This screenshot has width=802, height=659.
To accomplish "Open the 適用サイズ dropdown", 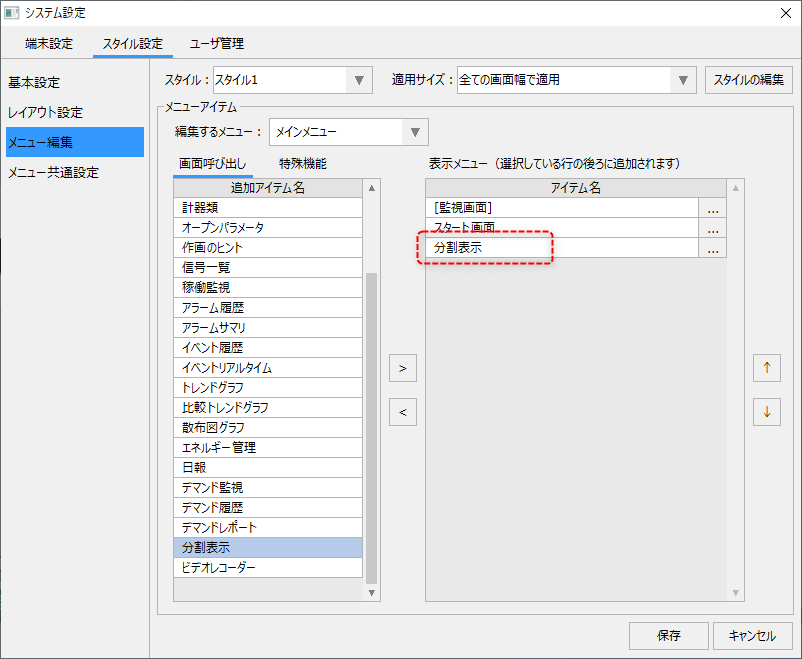I will tap(683, 80).
